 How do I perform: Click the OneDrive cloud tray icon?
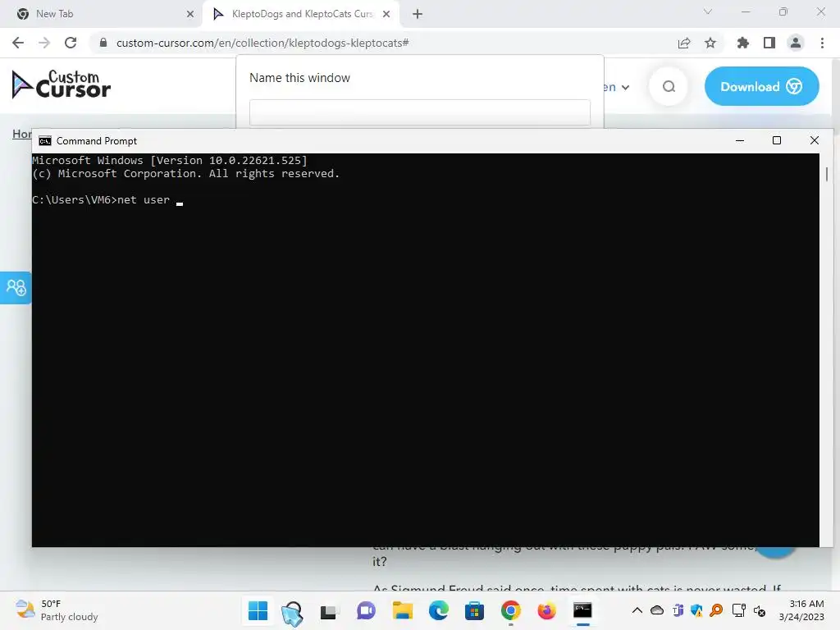pos(657,610)
